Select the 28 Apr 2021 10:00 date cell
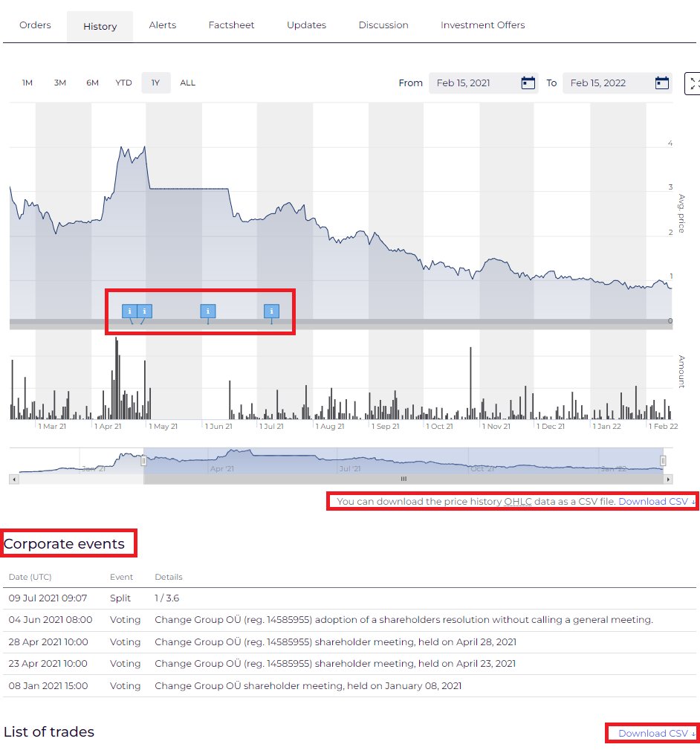This screenshot has height=753, width=700. pyautogui.click(x=48, y=641)
